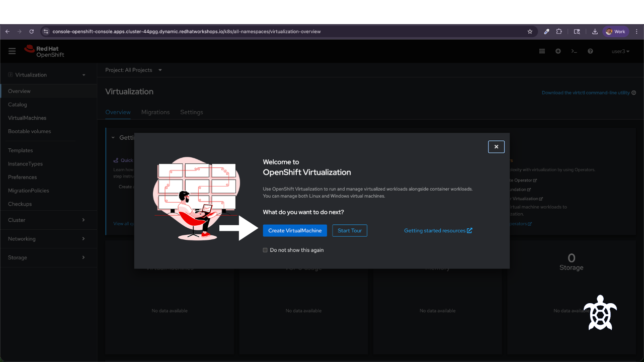644x362 pixels.
Task: Click the site info icon in address bar
Action: click(x=46, y=31)
